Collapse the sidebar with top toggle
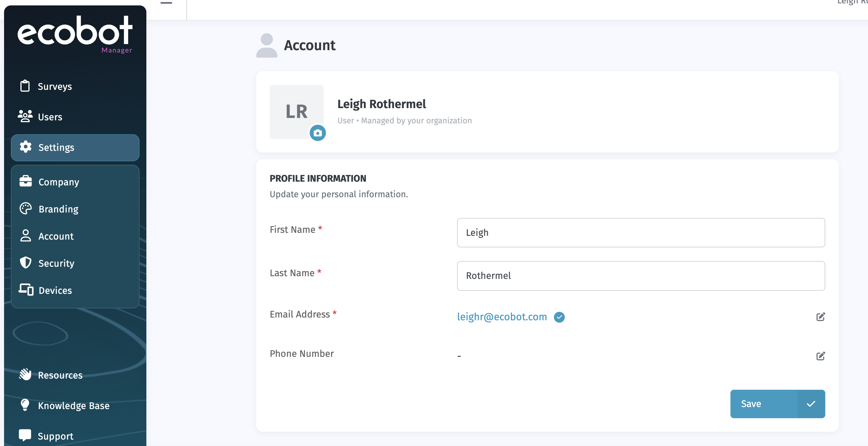This screenshot has width=868, height=446. (166, 3)
